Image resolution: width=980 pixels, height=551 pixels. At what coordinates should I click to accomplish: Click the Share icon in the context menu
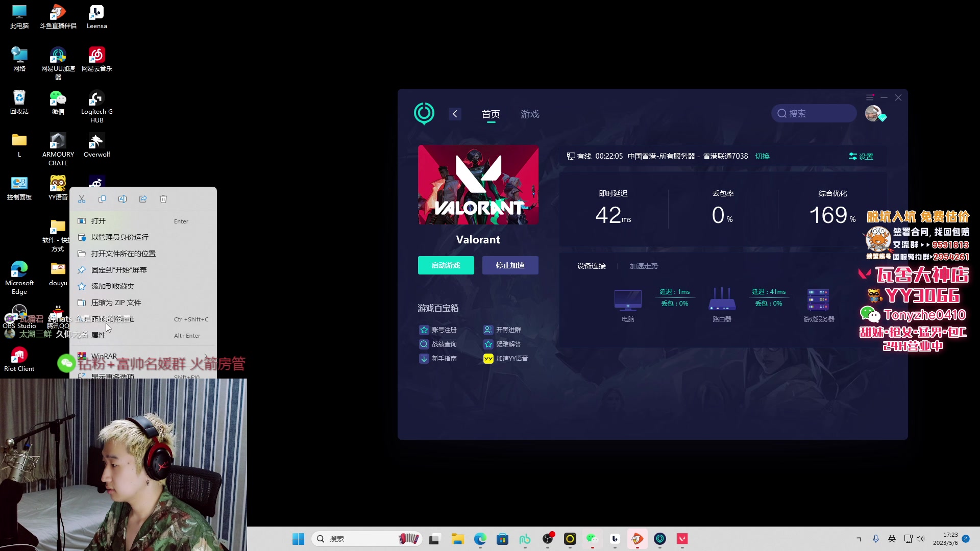pyautogui.click(x=143, y=199)
